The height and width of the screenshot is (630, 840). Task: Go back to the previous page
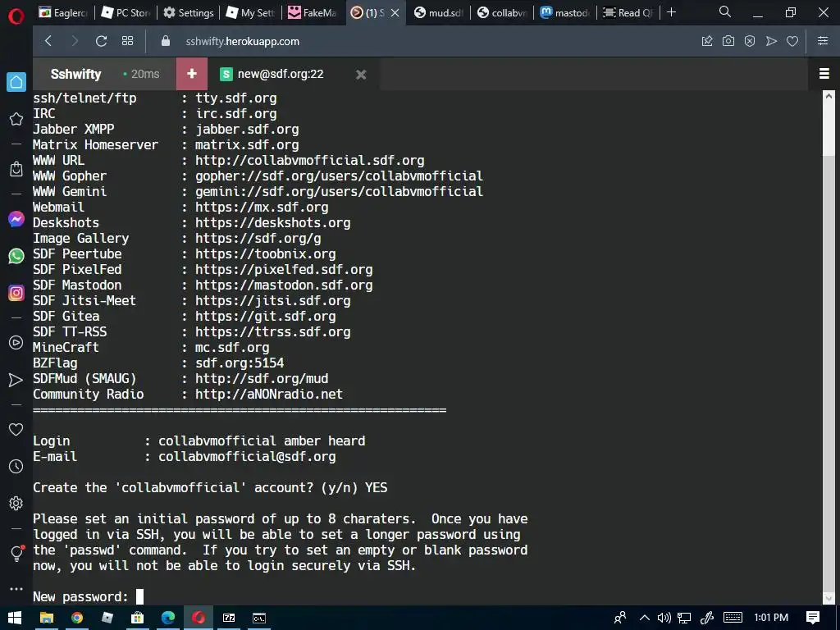(48, 41)
